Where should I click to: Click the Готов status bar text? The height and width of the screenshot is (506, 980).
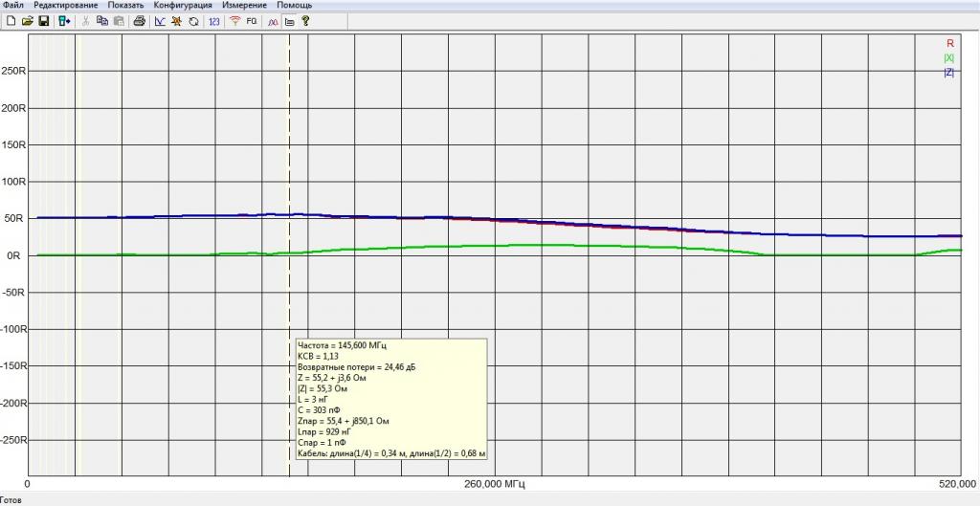point(11,500)
